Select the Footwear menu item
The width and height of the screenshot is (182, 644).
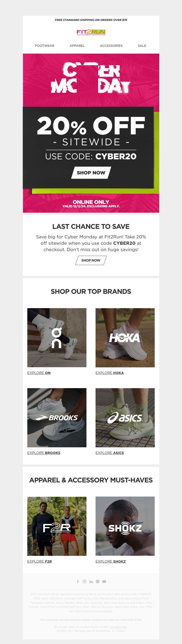click(x=45, y=46)
